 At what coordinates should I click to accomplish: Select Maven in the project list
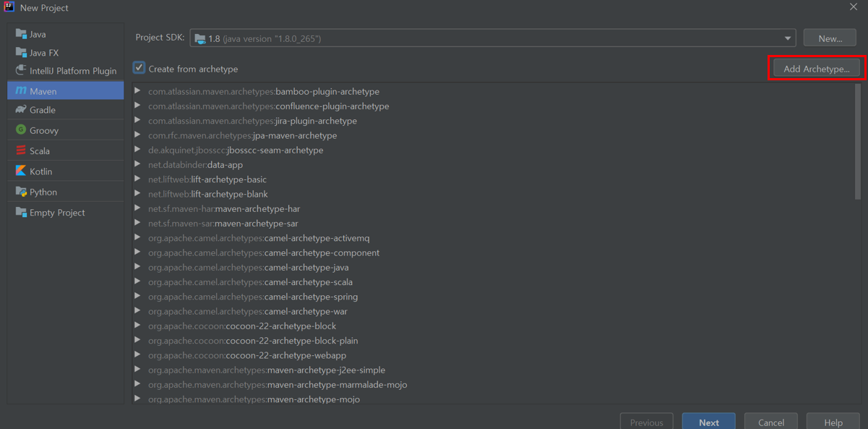[x=65, y=91]
